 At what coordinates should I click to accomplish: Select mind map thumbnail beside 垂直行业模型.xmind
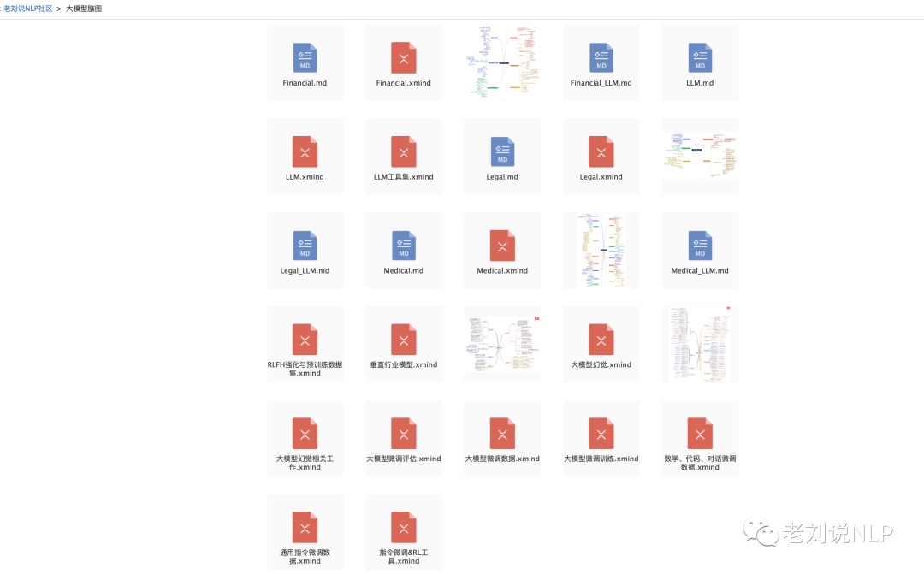(x=503, y=344)
